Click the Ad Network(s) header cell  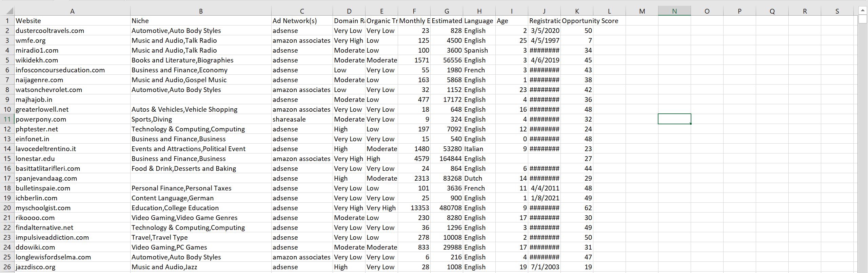click(x=302, y=21)
